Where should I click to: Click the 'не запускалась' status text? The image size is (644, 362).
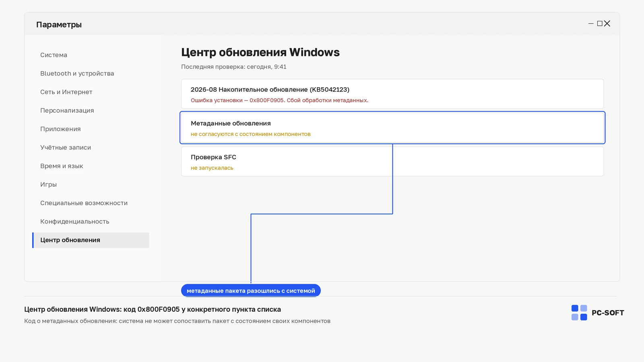pos(212,168)
